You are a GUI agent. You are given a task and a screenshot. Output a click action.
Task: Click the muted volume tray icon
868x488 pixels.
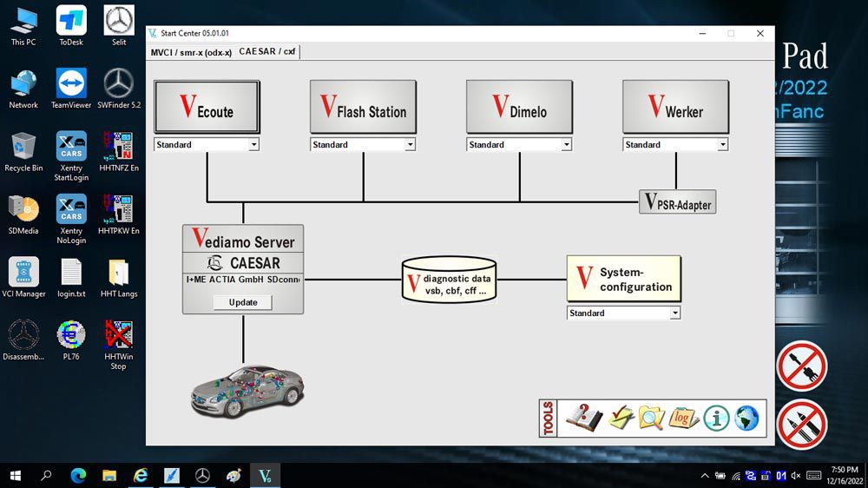pos(795,475)
